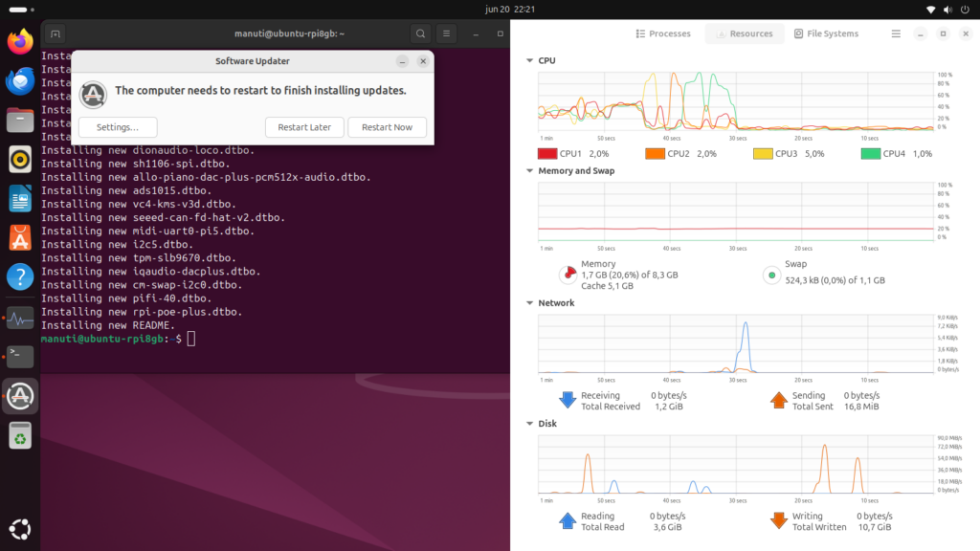Click Restart Now
Viewport: 980px width, 551px height.
(387, 127)
